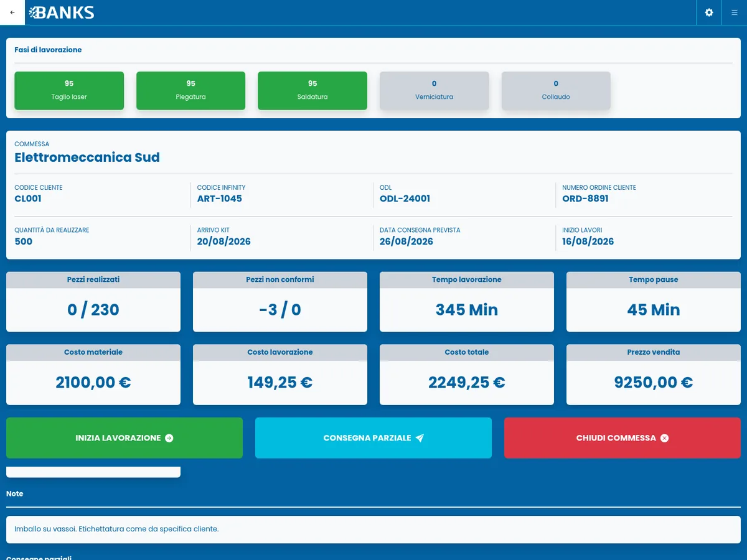Click Arrivo kit date 20/08/2026
Viewport: 747px width, 560px height.
click(224, 241)
